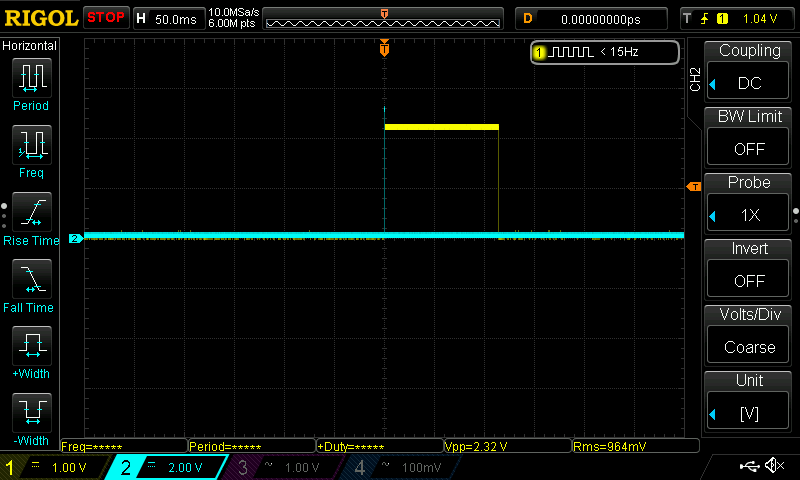Click the trigger level T marker at right edge
This screenshot has width=800, height=480.
694,187
